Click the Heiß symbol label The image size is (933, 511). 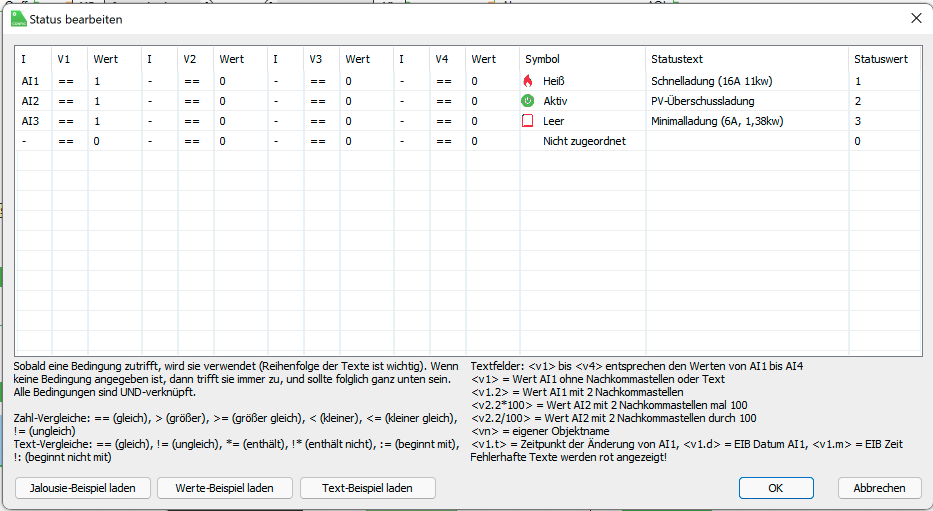coord(554,81)
